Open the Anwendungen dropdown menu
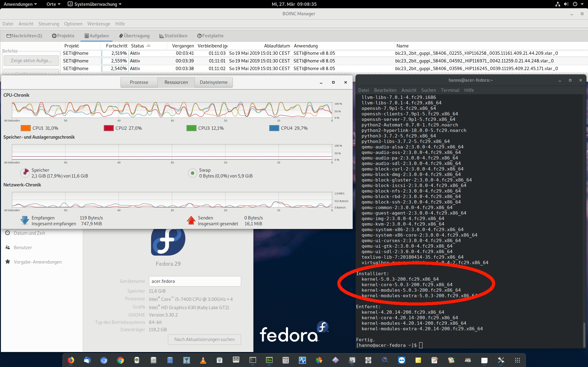Viewport: 588px width, 367px height. pyautogui.click(x=20, y=4)
